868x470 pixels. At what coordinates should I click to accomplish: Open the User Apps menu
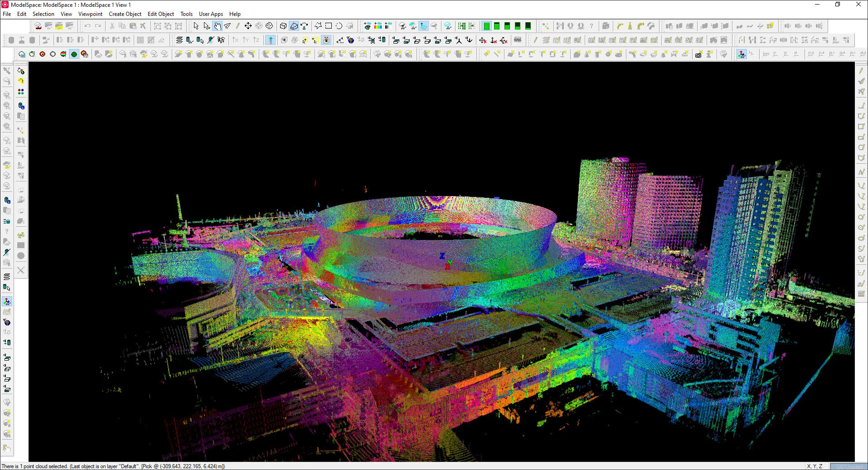click(211, 14)
